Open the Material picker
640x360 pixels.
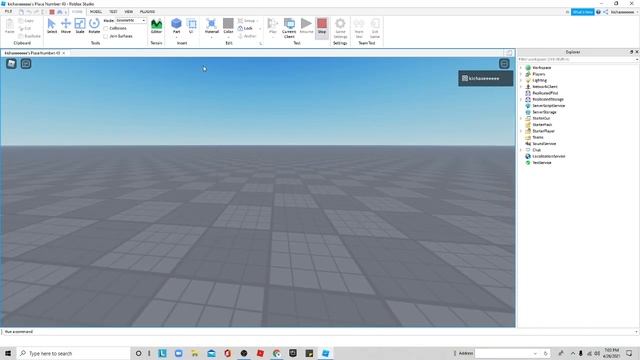point(211,26)
